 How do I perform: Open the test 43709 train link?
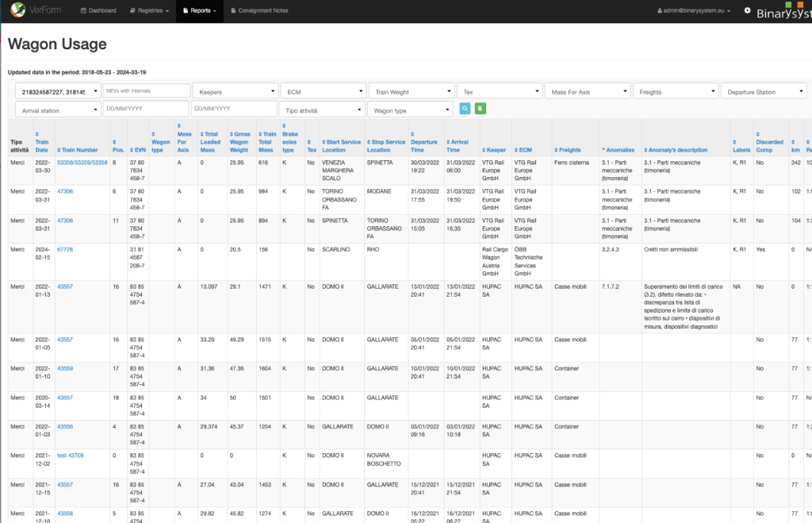coord(70,456)
